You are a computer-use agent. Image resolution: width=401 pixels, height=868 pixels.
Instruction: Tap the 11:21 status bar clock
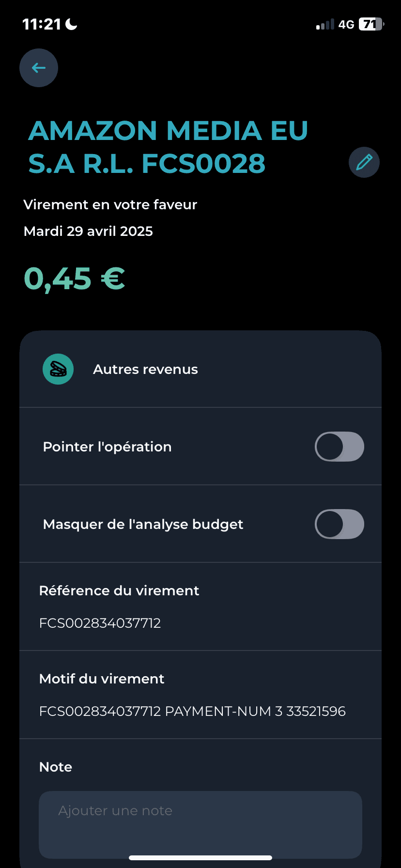[42, 24]
